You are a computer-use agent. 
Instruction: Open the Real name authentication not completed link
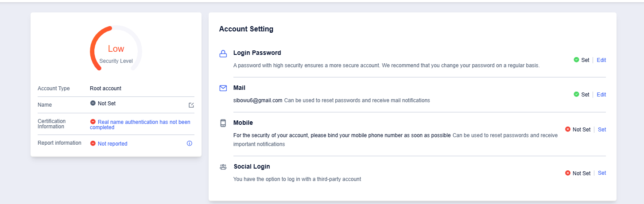click(x=140, y=124)
